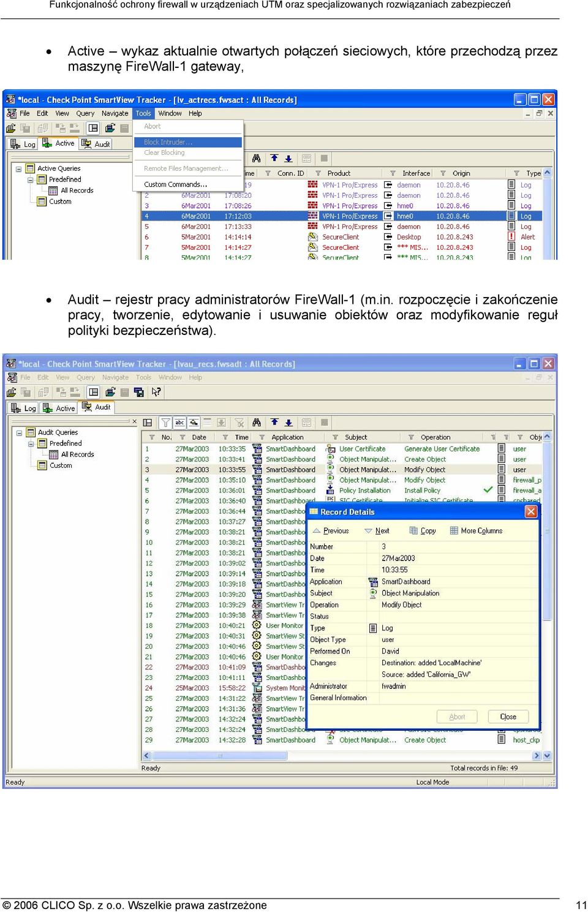Close the Audit Queries tree pane

135,421
